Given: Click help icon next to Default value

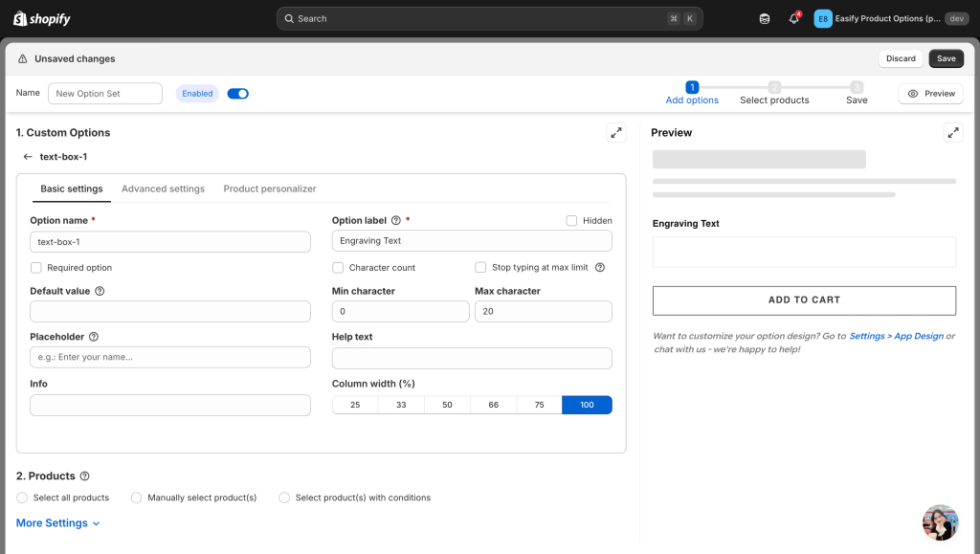Looking at the screenshot, I should [x=100, y=291].
